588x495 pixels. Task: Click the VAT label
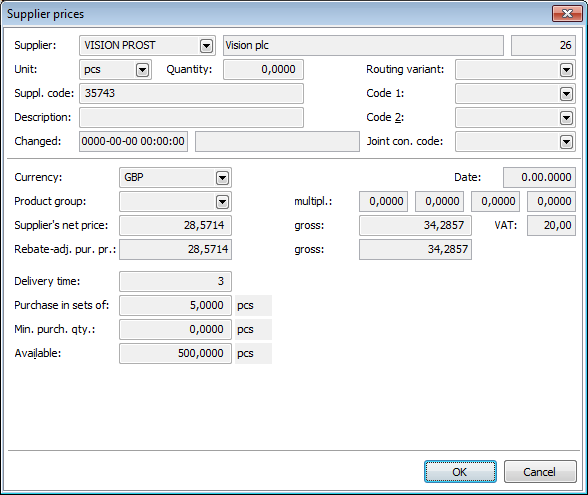pos(506,225)
